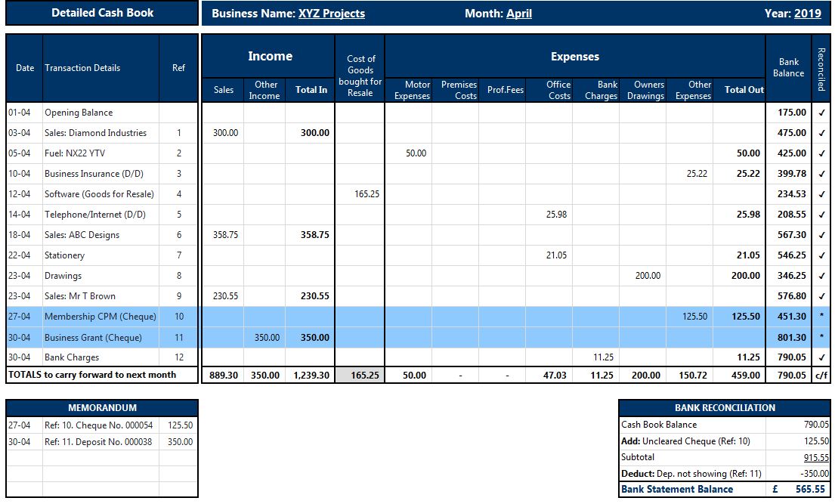Select the underlined 2019 year value
This screenshot has width=835, height=504.
click(808, 14)
